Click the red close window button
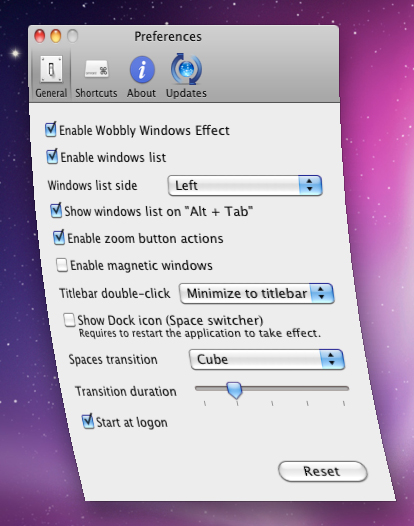The image size is (414, 526). [40, 36]
